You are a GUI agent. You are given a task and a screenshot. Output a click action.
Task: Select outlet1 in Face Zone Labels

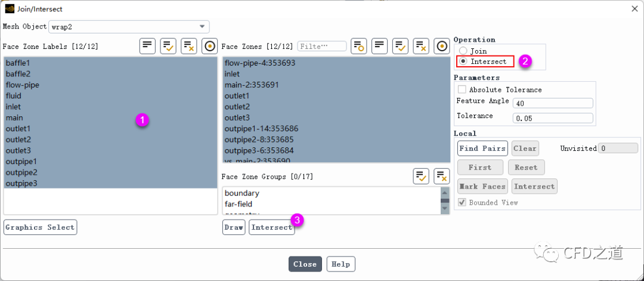[x=110, y=129]
